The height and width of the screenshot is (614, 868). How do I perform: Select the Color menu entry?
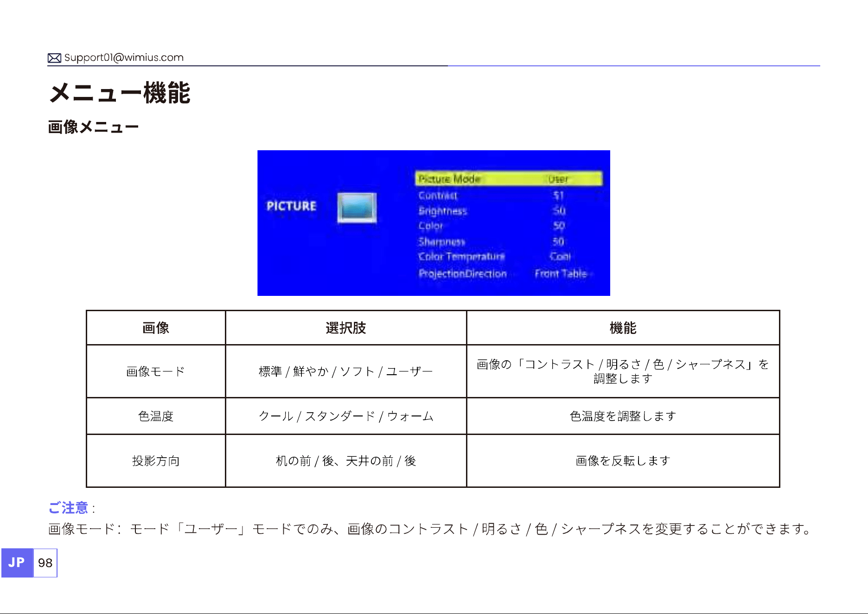tap(431, 226)
